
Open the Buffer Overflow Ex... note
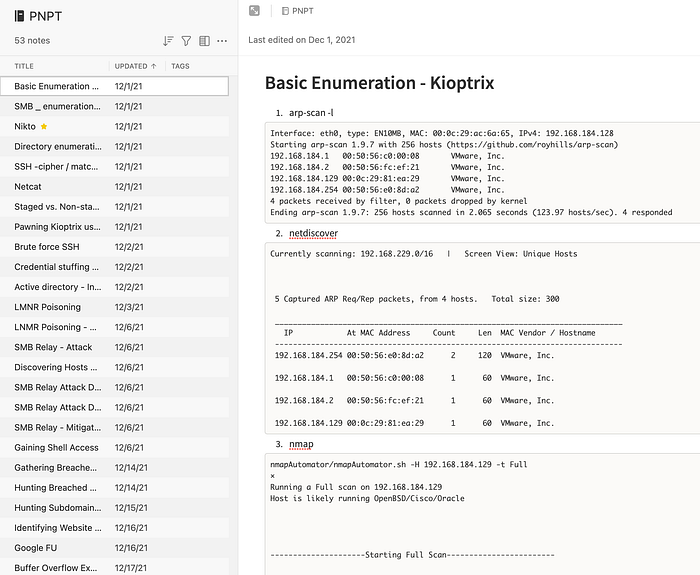114,567
